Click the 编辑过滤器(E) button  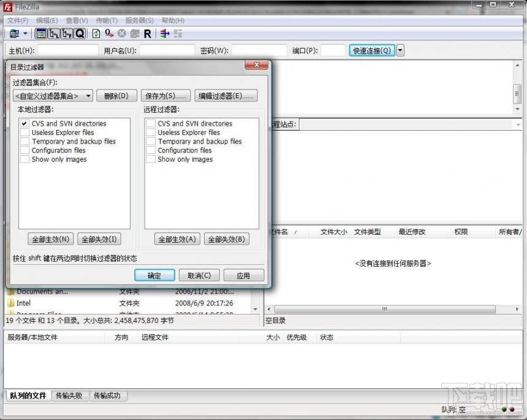click(x=226, y=96)
